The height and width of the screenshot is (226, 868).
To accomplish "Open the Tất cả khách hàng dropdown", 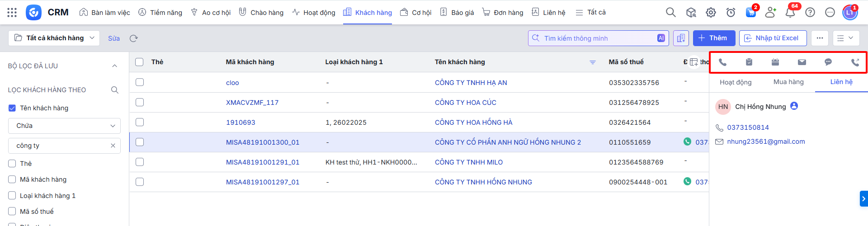I will 54,38.
